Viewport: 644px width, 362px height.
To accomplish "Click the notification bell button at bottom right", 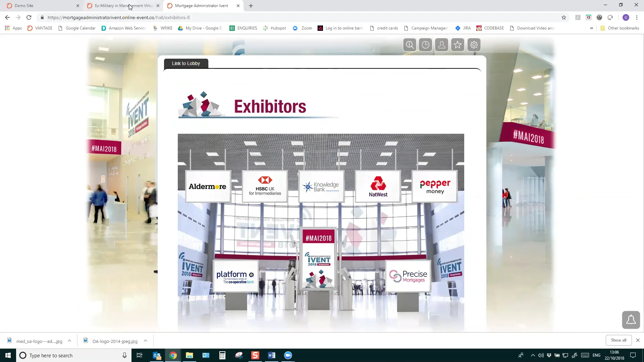I will 631,320.
